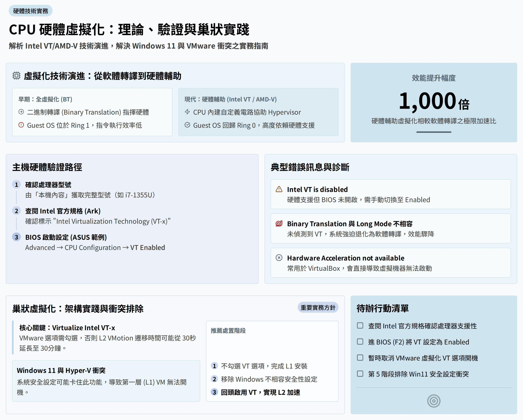Viewport: 523px width, 420px height.
Task: Tick 第 5 階段排除 Win11 安全設定衝突 checkbox
Action: 360,374
